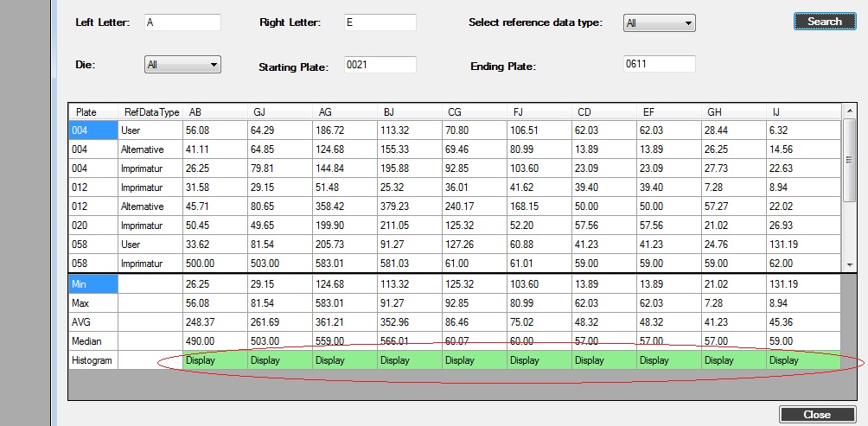The height and width of the screenshot is (426, 868).
Task: Click the table's vertical scrollbar thumb
Action: (x=850, y=161)
